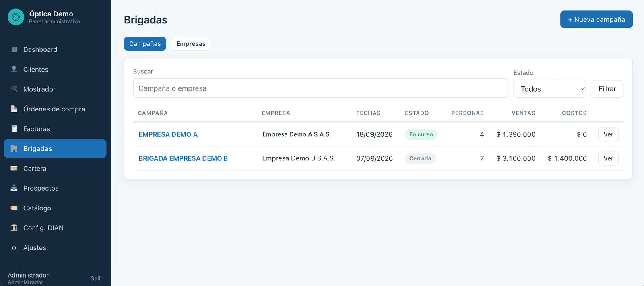
Task: Switch to the Empresas tab
Action: pyautogui.click(x=191, y=44)
